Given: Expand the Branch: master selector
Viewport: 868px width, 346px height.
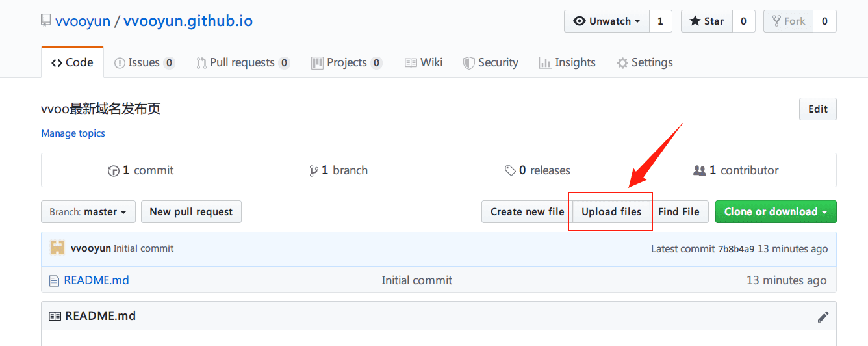Looking at the screenshot, I should [x=88, y=212].
